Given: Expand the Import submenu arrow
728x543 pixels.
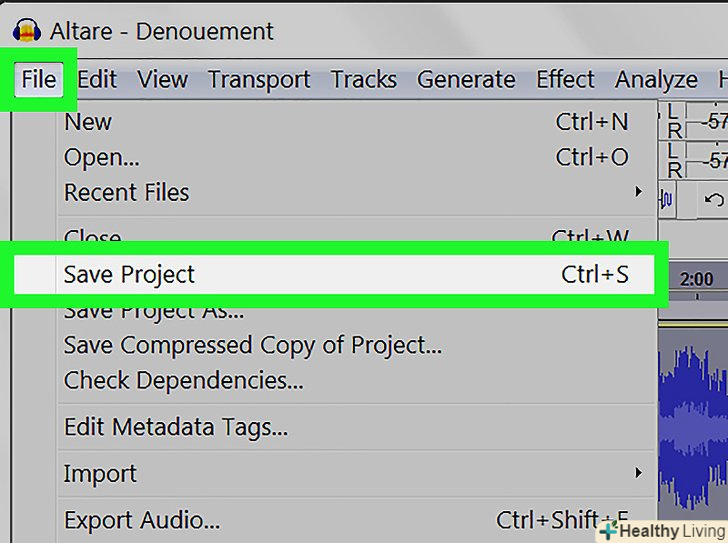Looking at the screenshot, I should coord(638,473).
